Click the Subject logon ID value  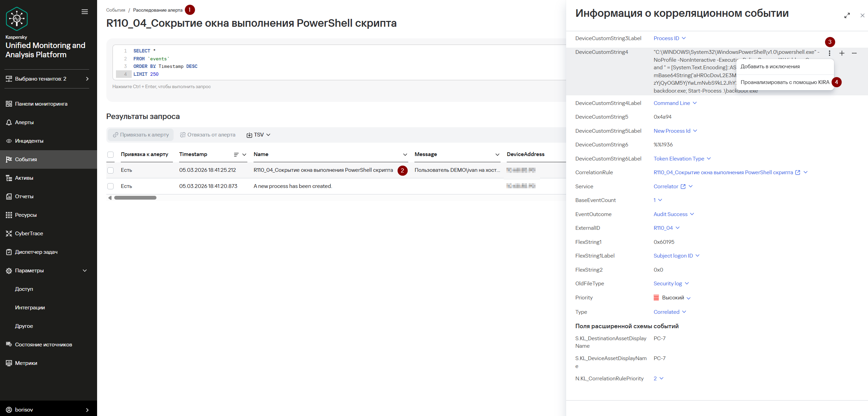(x=673, y=255)
